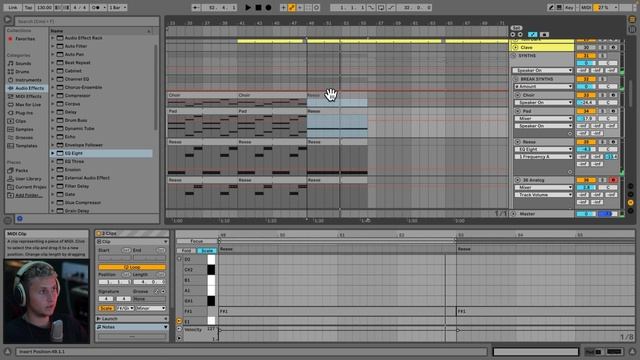This screenshot has height=360, width=640.
Task: Toggle track 33 Choir activator
Action: click(586, 95)
